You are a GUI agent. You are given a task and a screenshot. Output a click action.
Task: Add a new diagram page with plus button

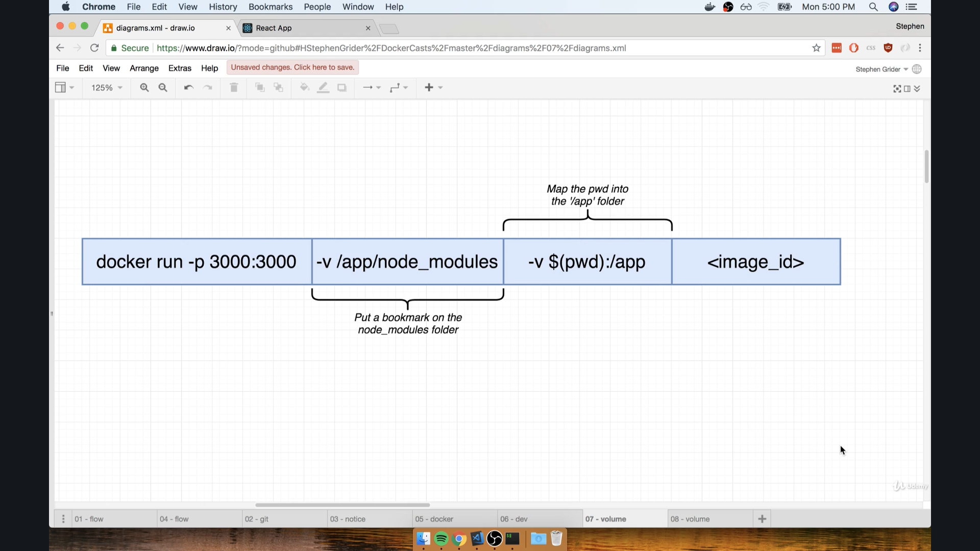coord(762,518)
